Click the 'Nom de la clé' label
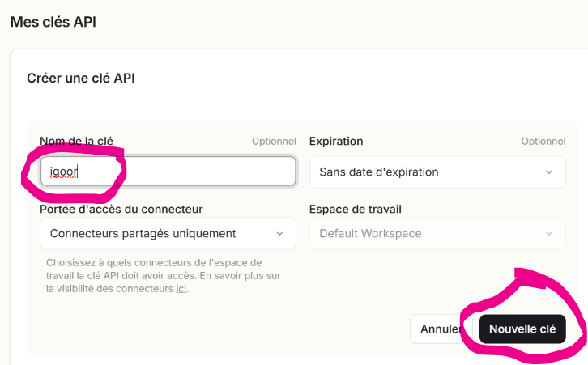The height and width of the screenshot is (365, 588). coord(76,142)
